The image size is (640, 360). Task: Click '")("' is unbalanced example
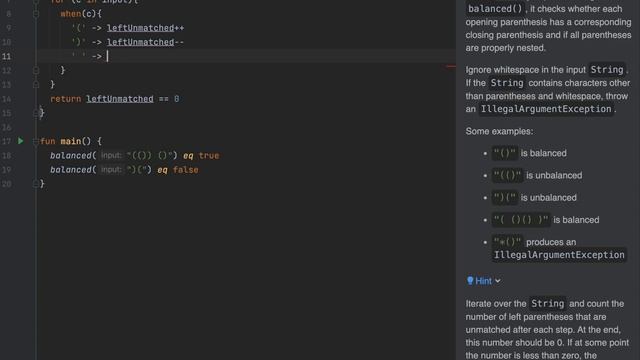click(535, 198)
